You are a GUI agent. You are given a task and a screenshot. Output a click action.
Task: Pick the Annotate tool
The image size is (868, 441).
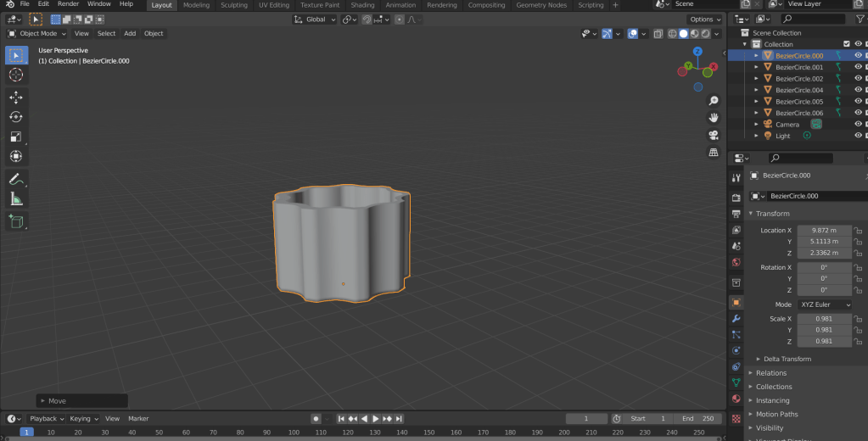(x=16, y=179)
